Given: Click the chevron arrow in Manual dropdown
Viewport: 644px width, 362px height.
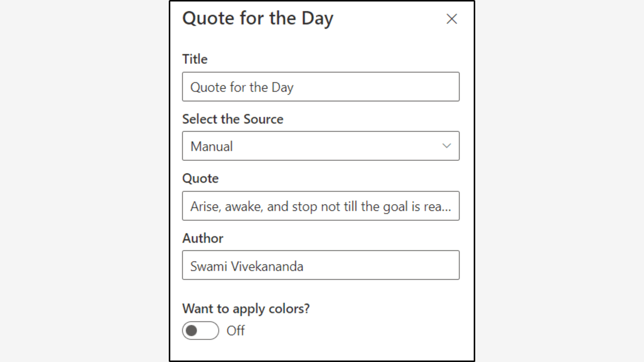Looking at the screenshot, I should [x=446, y=146].
